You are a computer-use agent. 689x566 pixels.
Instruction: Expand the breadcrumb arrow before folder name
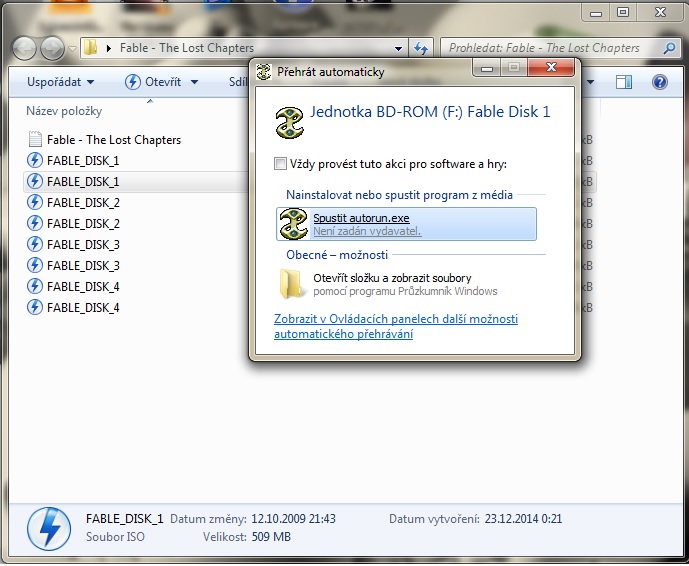point(109,48)
